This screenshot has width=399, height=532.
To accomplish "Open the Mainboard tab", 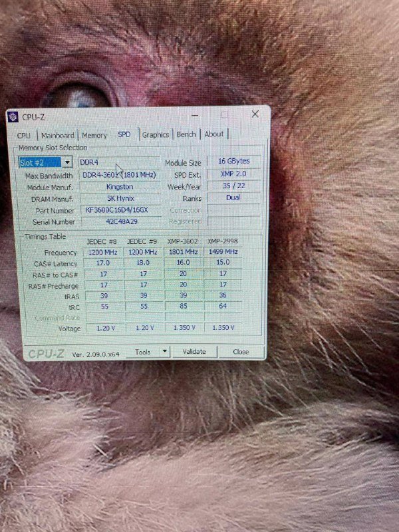I will click(x=58, y=135).
